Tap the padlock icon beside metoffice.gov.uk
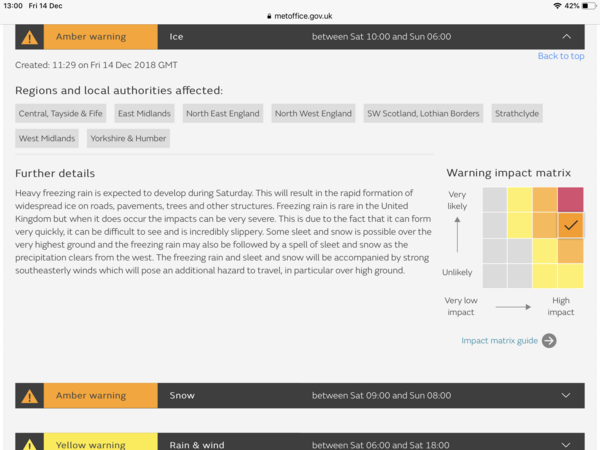The height and width of the screenshot is (450, 600). click(269, 16)
